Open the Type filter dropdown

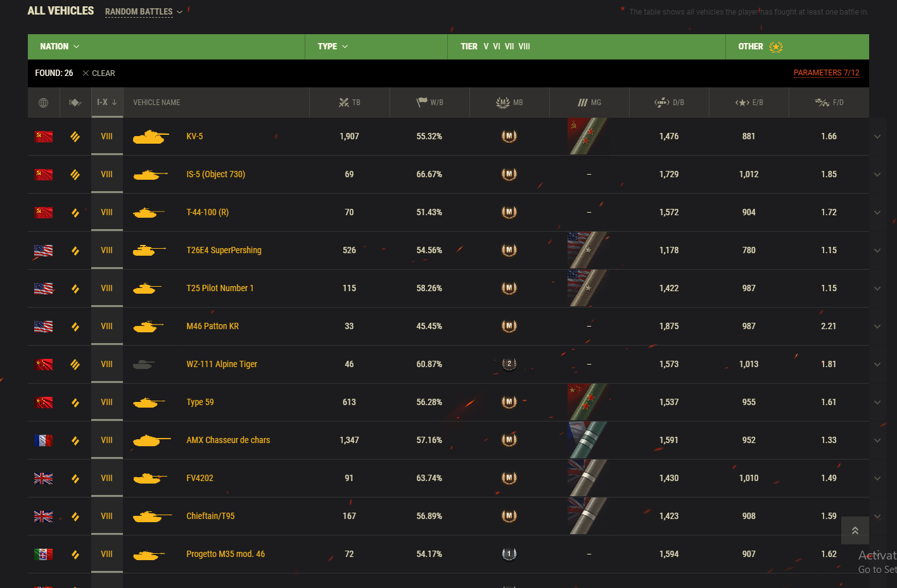pos(333,47)
